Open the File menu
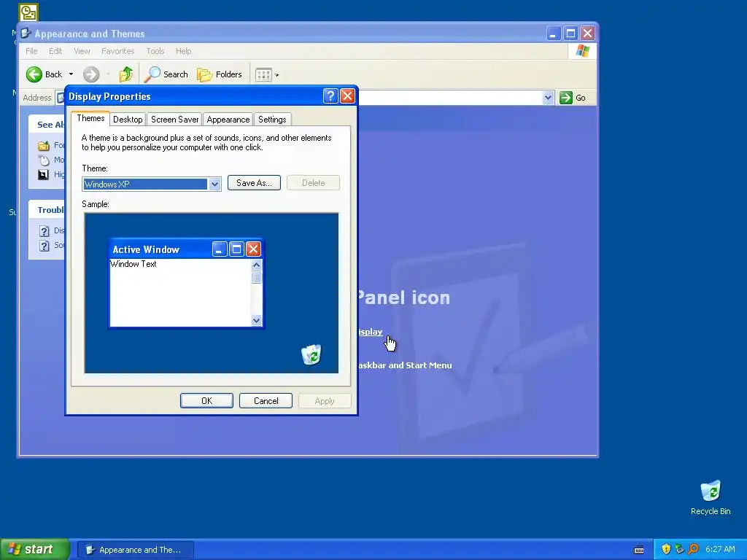The height and width of the screenshot is (560, 747). (31, 51)
